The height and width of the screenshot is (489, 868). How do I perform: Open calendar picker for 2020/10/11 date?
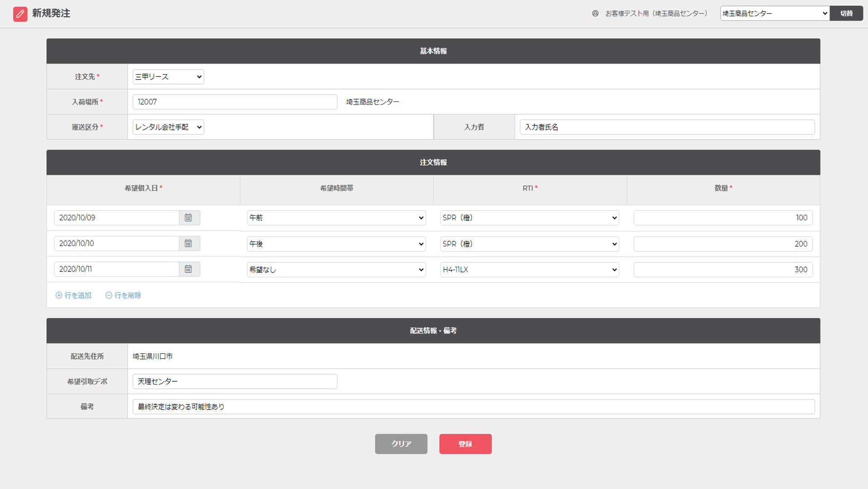(188, 269)
